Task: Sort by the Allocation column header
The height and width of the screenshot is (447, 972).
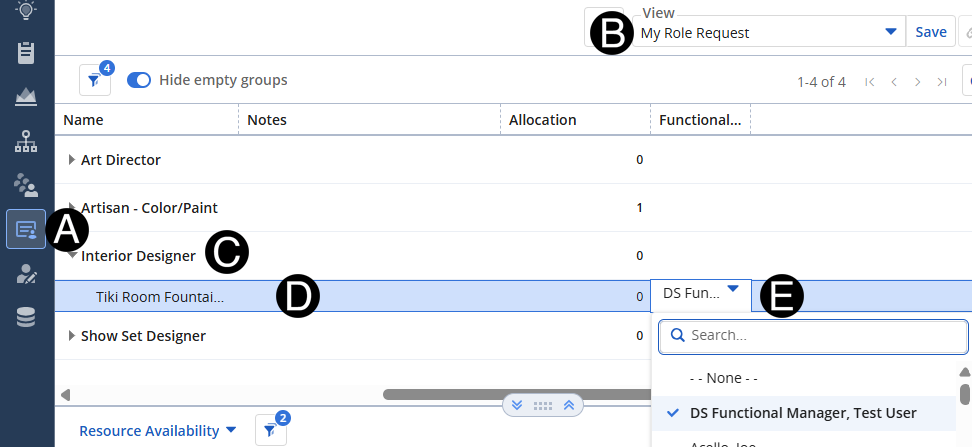Action: (542, 120)
